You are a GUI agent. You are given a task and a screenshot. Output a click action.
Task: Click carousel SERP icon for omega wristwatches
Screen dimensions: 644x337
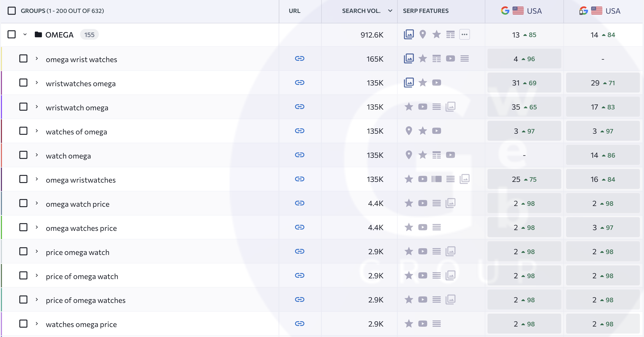436,179
